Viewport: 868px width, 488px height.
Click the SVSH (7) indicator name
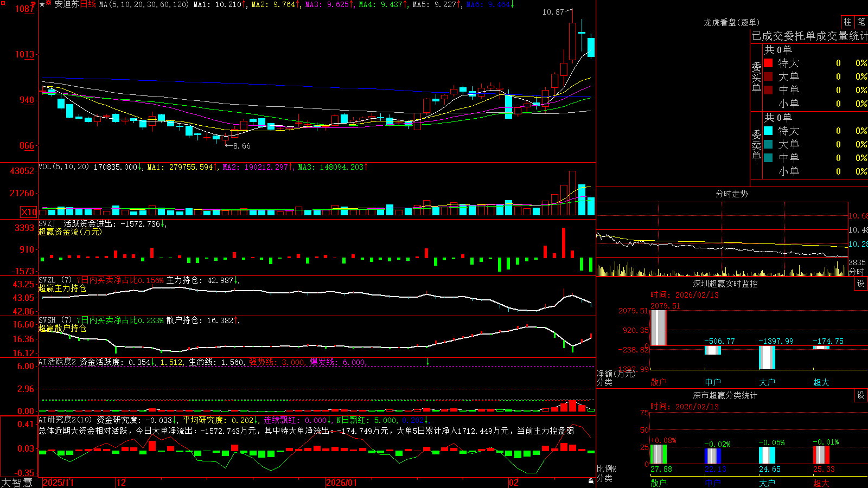point(55,320)
